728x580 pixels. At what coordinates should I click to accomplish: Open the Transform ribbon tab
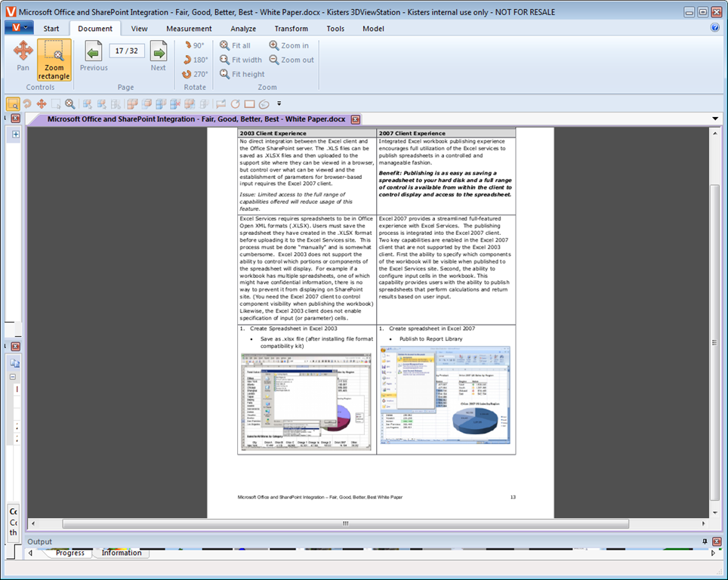point(291,29)
